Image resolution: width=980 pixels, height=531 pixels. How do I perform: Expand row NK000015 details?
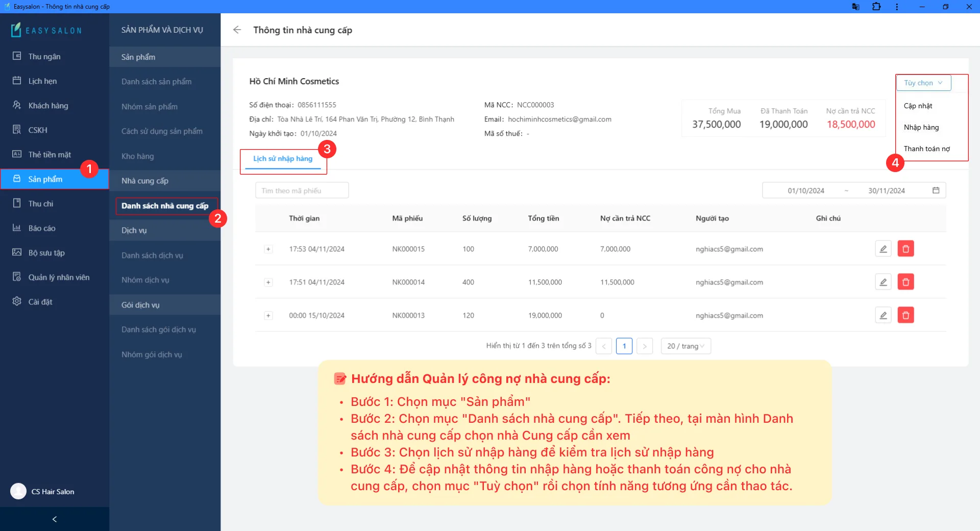tap(268, 249)
